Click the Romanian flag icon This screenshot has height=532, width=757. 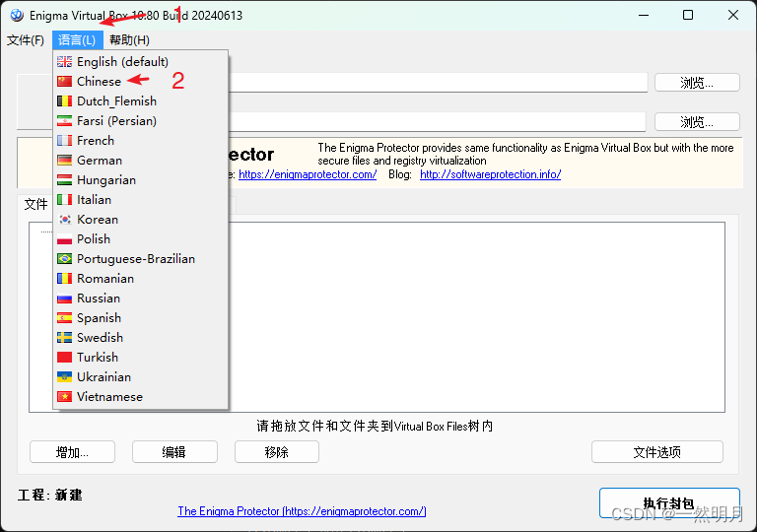point(64,279)
